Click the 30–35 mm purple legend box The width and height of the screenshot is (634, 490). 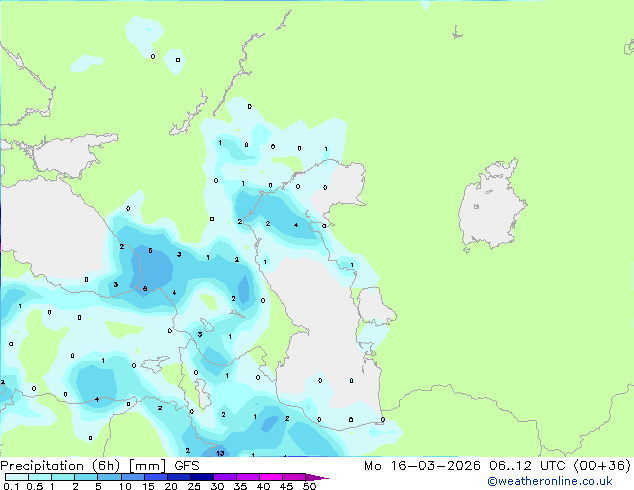tap(225, 477)
